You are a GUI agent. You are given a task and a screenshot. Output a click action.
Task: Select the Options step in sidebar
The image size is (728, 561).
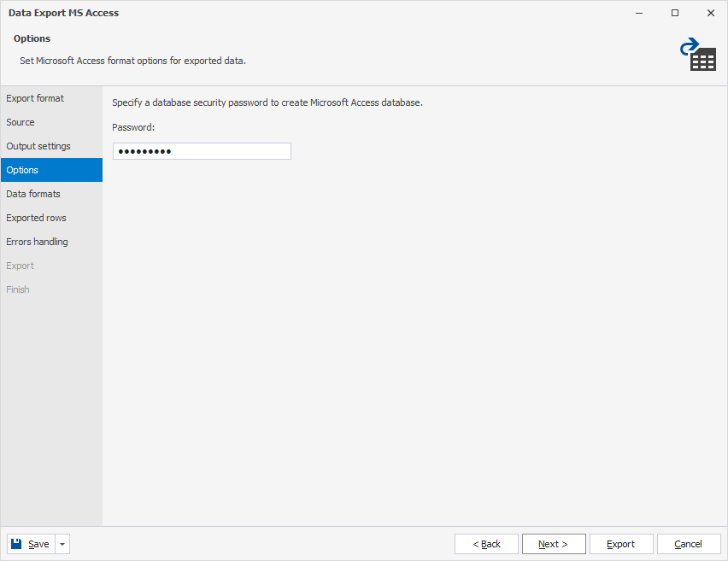pos(51,170)
